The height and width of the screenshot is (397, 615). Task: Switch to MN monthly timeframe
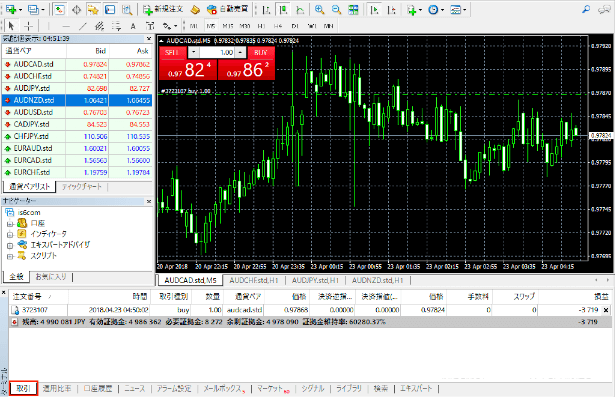(329, 26)
